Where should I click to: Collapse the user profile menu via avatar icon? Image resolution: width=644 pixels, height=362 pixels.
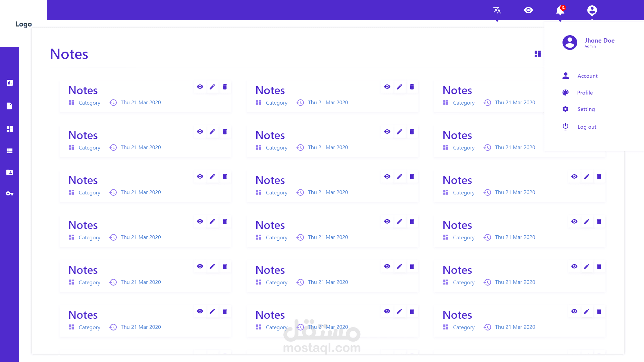pyautogui.click(x=592, y=10)
